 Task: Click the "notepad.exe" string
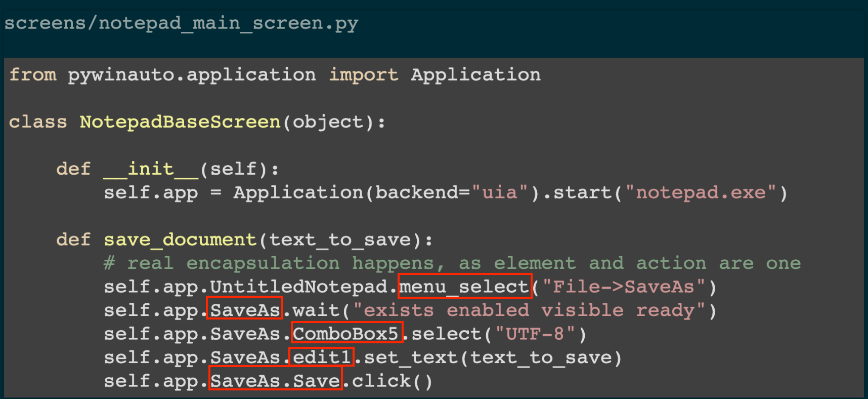pos(701,192)
